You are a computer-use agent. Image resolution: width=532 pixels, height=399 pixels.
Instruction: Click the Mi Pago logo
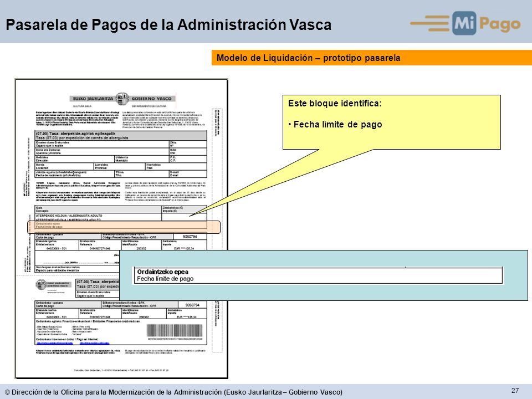pos(465,23)
